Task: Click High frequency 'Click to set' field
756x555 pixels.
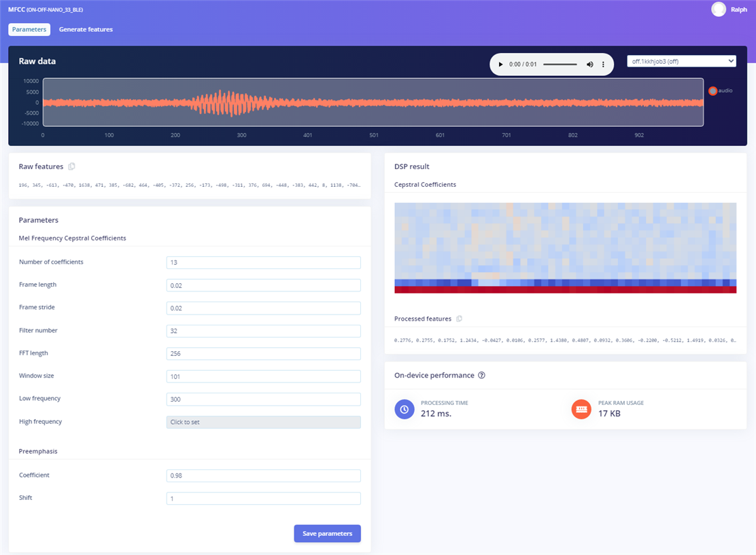Action: click(x=263, y=422)
